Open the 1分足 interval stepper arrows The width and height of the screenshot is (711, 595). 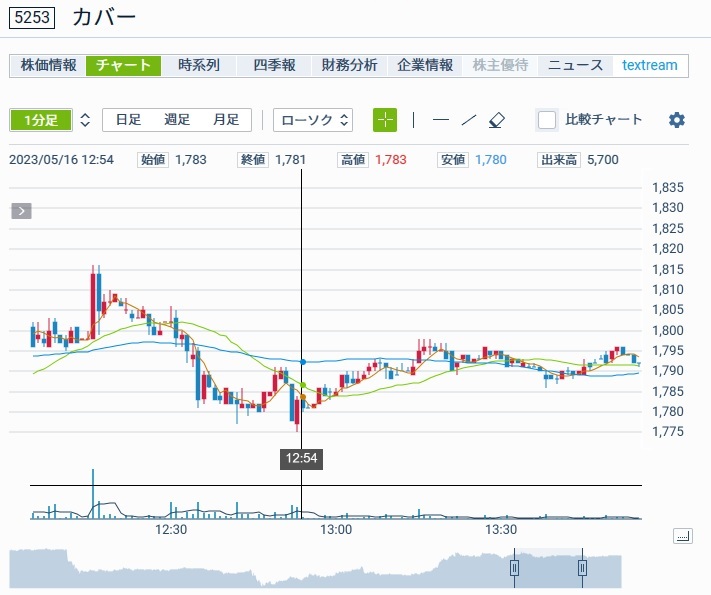coord(85,120)
